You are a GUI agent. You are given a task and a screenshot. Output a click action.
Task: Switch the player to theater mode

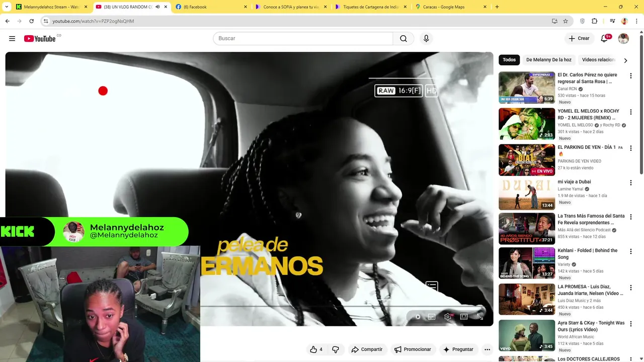click(x=464, y=317)
